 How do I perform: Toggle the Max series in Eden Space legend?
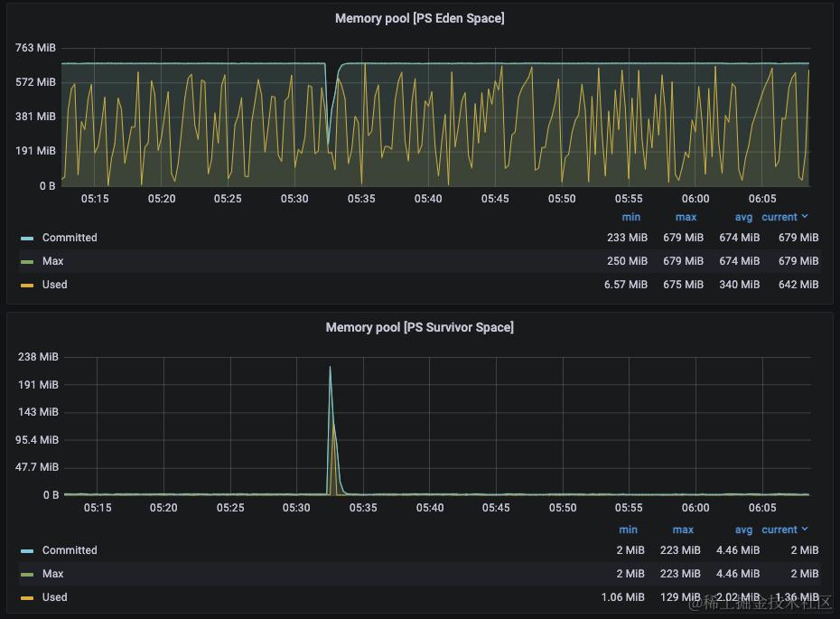click(52, 261)
